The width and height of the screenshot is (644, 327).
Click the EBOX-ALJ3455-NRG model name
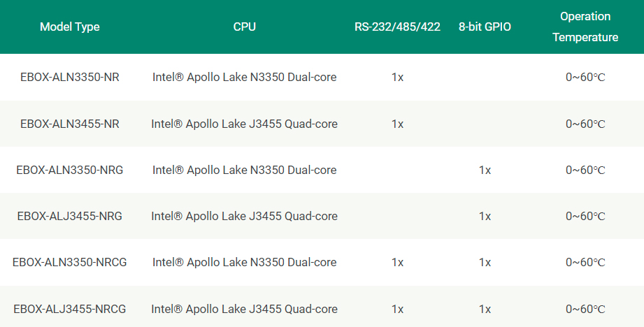(70, 216)
